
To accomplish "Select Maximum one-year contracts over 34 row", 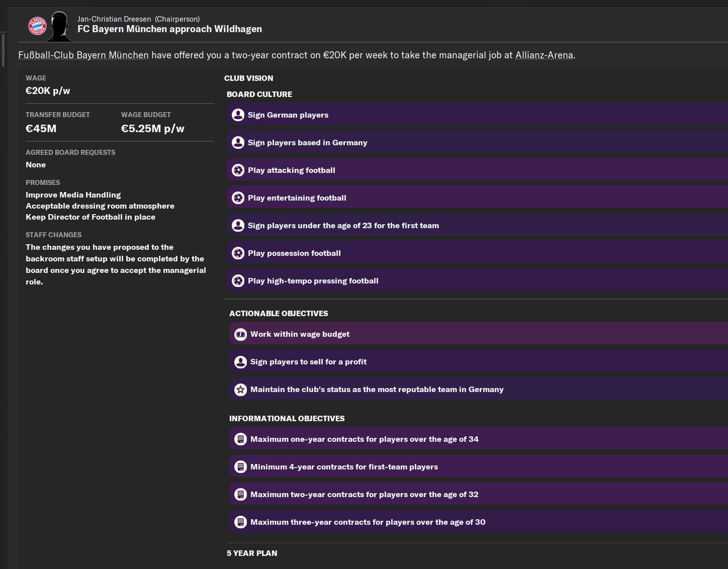I will pyautogui.click(x=472, y=439).
